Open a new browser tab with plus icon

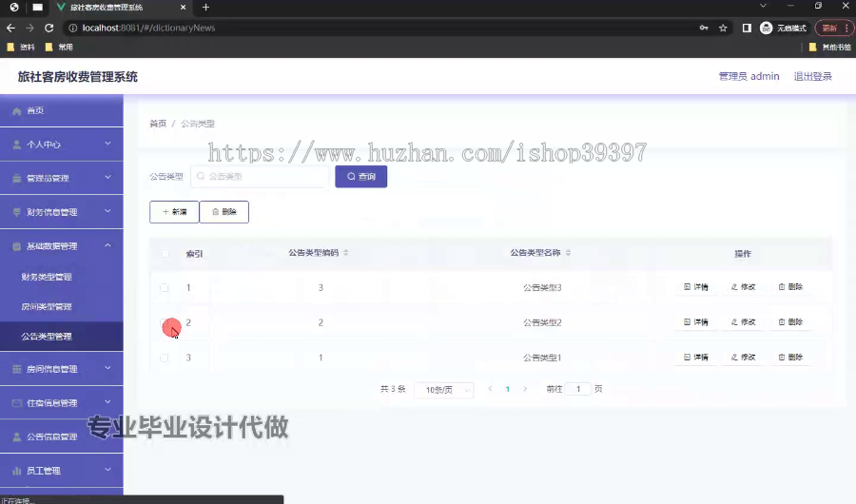click(205, 7)
